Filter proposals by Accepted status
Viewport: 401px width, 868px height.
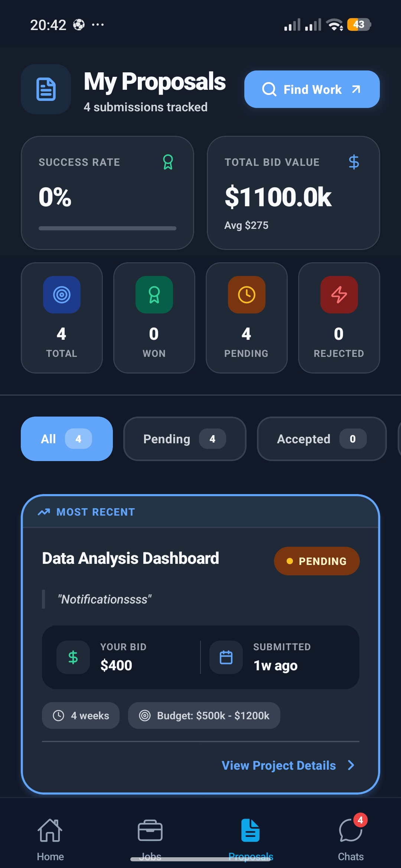pos(322,439)
